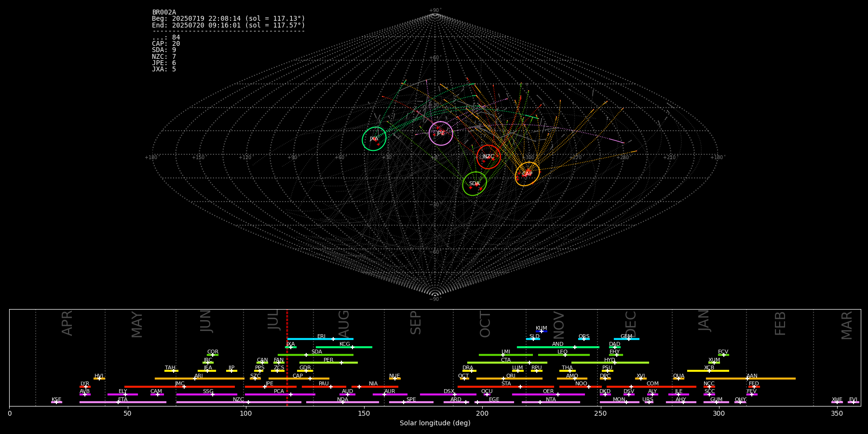Click the 150 tick on solar longitude axis
The image size is (868, 434).
(364, 414)
